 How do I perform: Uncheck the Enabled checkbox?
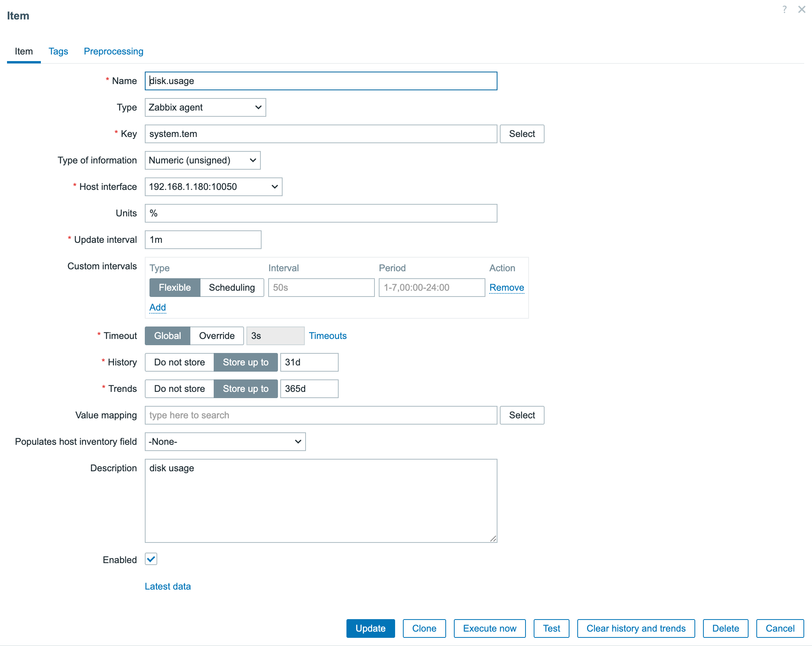(151, 559)
